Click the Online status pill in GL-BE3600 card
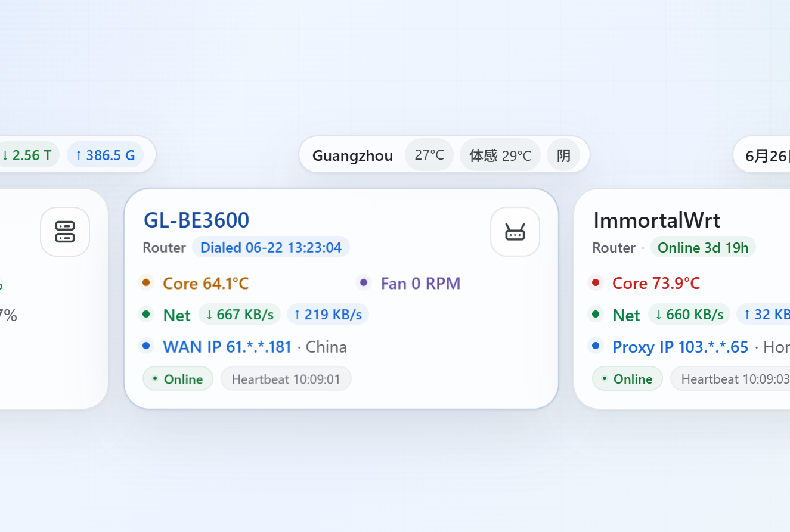The image size is (790, 532). click(x=178, y=379)
